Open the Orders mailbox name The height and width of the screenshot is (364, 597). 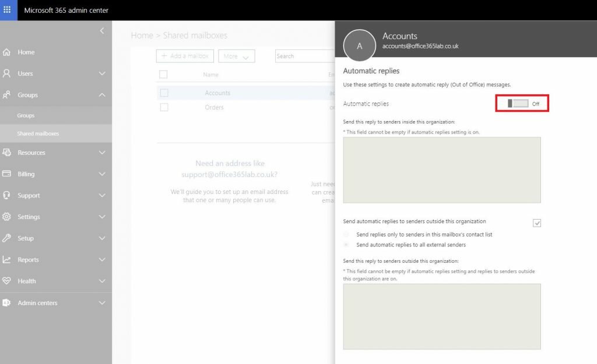click(214, 107)
